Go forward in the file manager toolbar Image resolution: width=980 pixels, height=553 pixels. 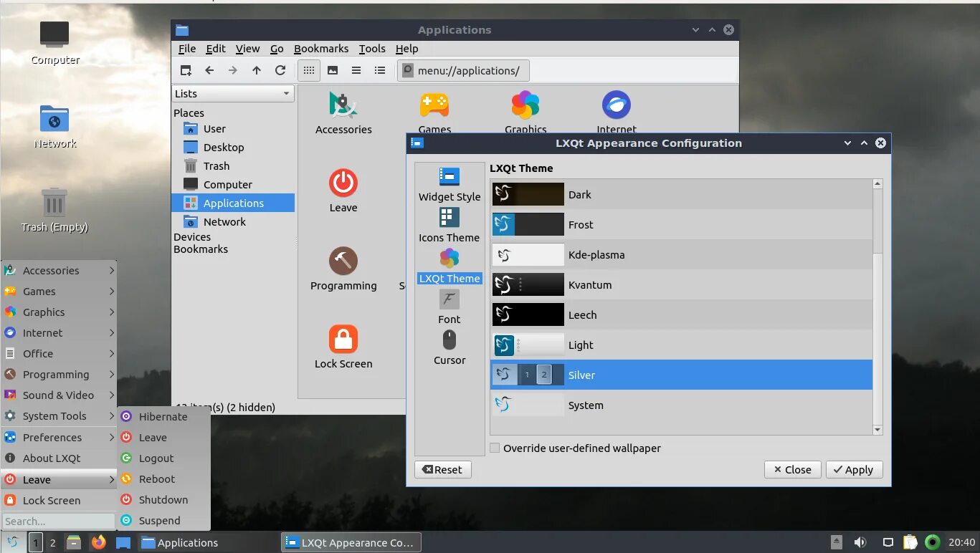pos(233,70)
